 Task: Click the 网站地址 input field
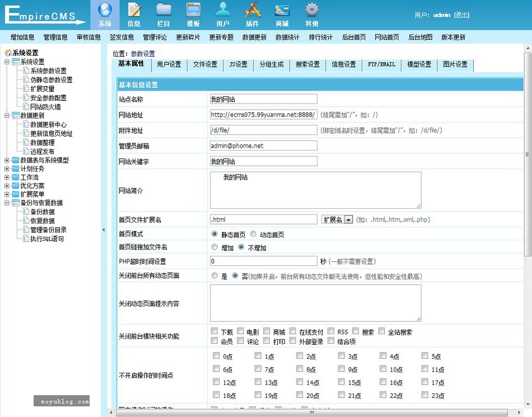[x=264, y=115]
